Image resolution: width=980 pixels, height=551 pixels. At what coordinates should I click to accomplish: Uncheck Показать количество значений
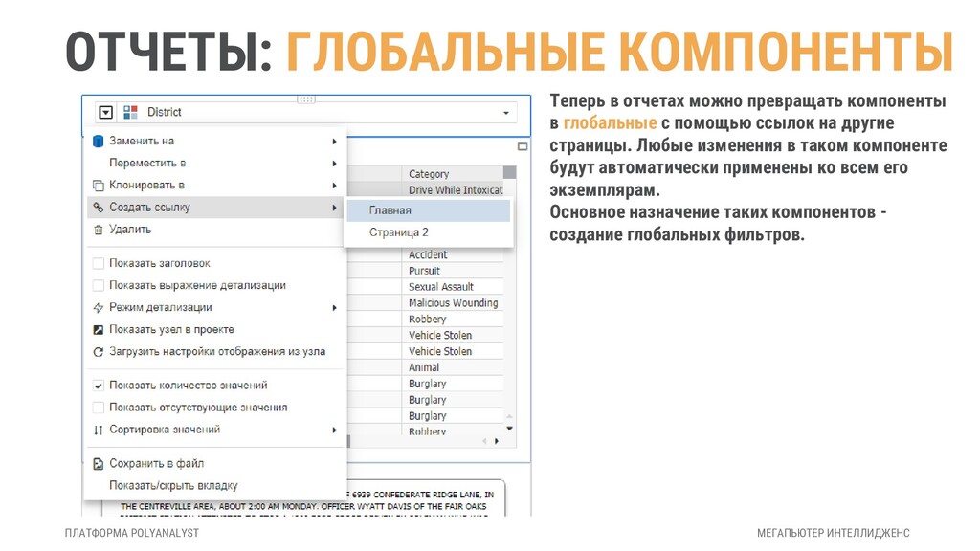(99, 386)
